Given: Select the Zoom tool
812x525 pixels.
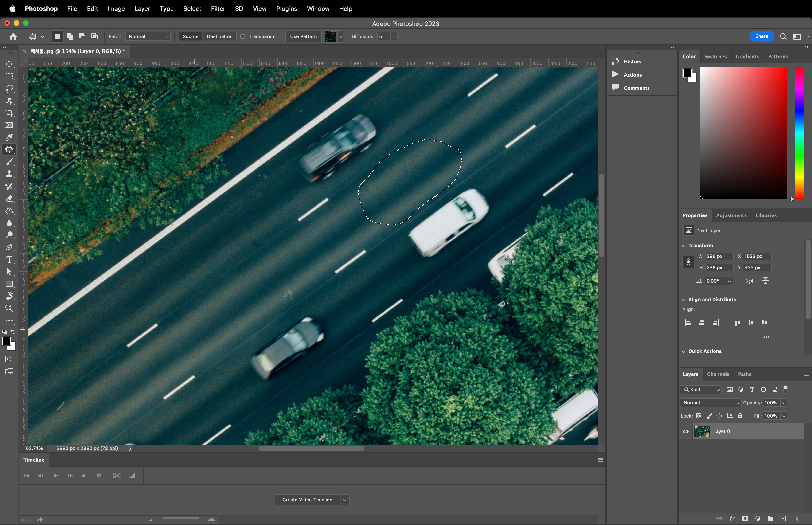Looking at the screenshot, I should pos(9,308).
